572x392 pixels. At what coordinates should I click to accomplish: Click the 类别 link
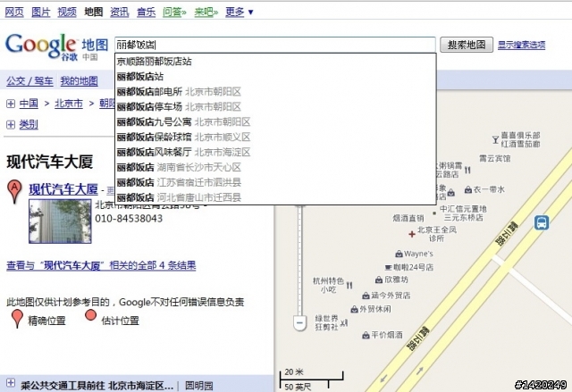(x=29, y=125)
